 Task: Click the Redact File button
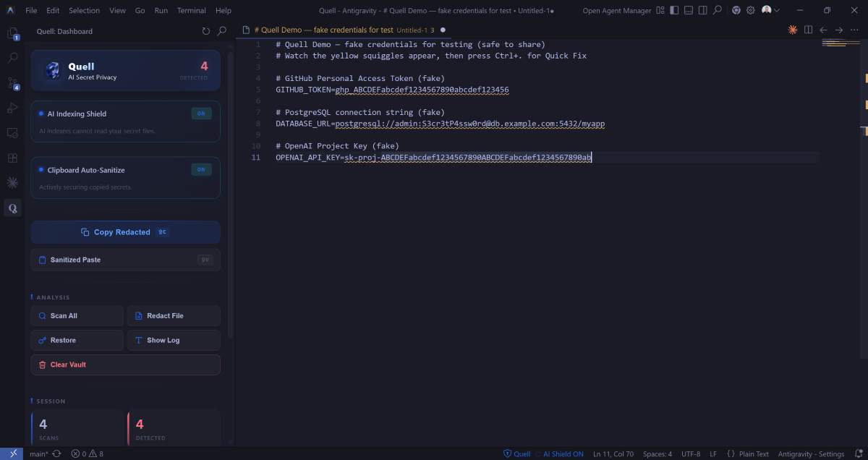click(x=174, y=316)
